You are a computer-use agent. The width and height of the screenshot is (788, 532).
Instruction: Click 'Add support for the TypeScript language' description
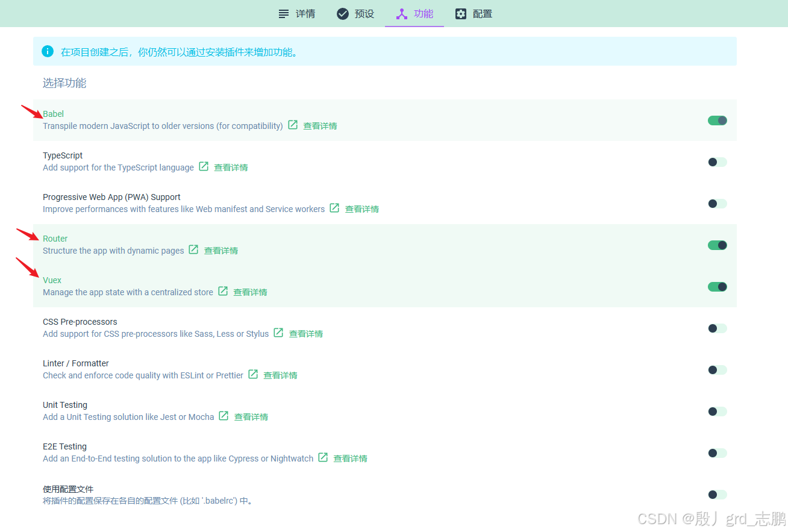(x=118, y=167)
